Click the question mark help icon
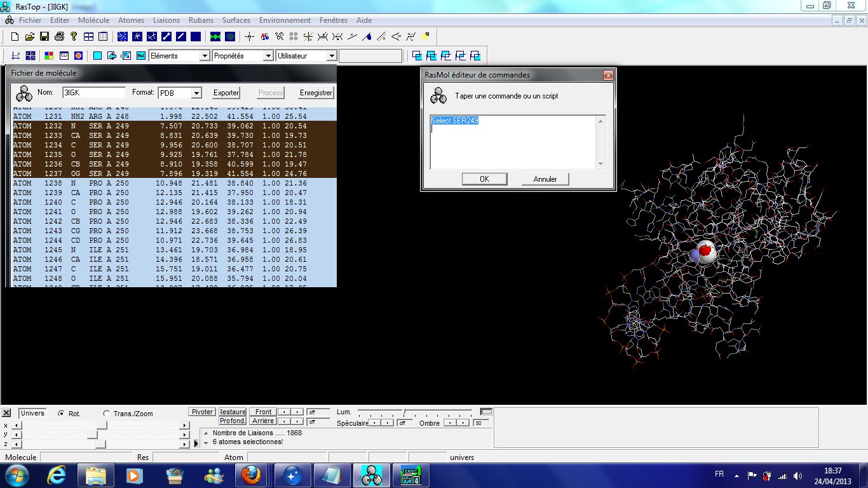 [x=74, y=37]
